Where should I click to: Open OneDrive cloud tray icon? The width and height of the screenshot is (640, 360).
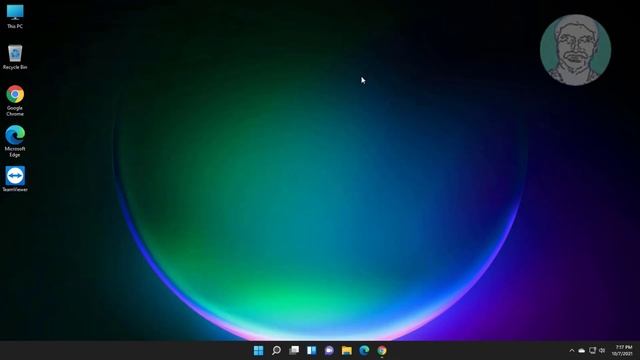[582, 351]
